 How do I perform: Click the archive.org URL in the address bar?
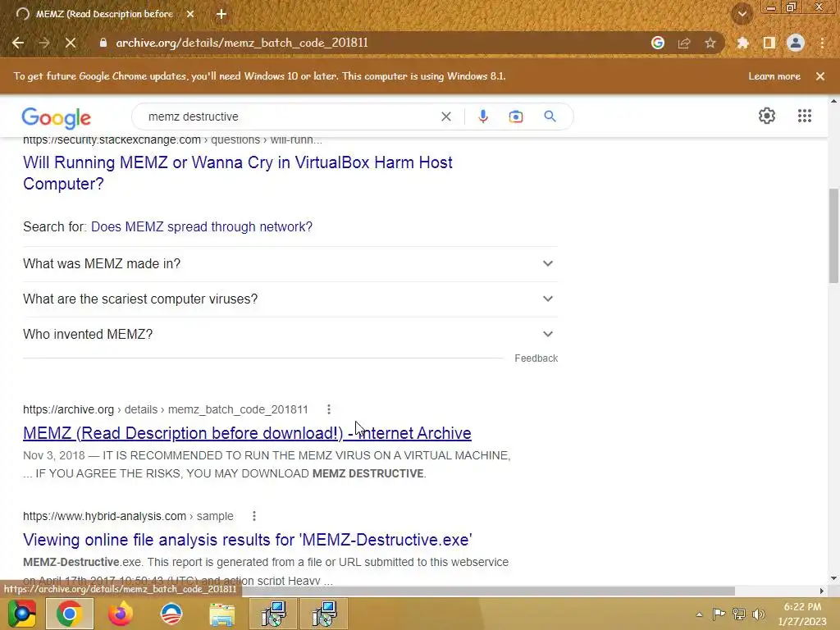click(x=242, y=43)
